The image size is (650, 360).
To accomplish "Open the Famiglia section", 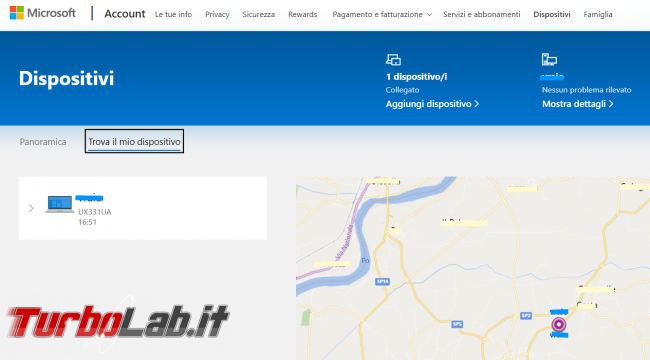I will pyautogui.click(x=598, y=15).
